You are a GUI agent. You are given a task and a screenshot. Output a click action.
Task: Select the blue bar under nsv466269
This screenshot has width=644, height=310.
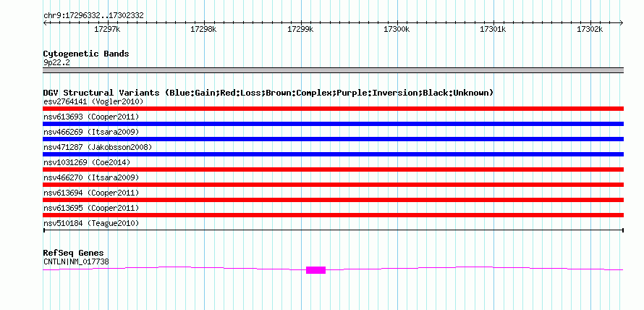click(x=333, y=139)
